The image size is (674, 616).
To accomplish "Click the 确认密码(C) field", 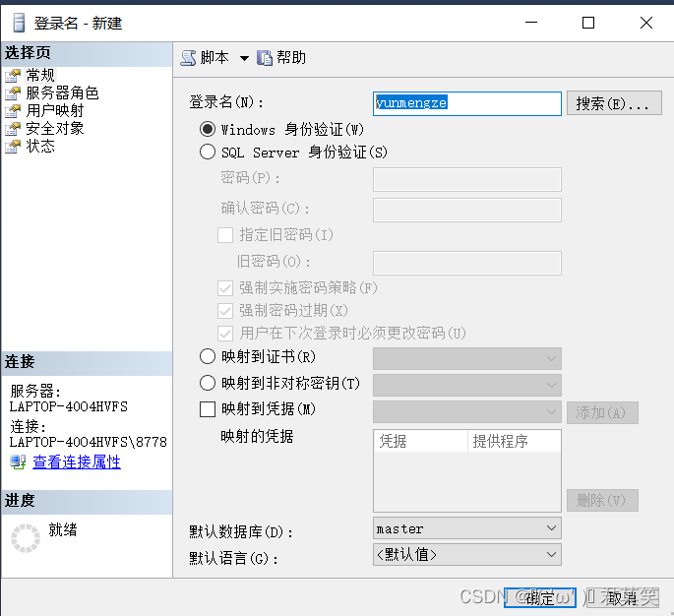I will 467,210.
